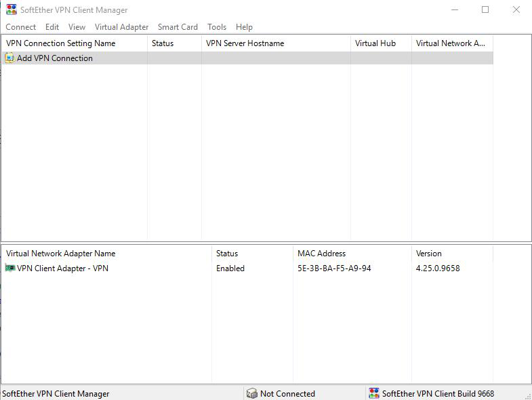Open the View menu
The width and height of the screenshot is (532, 400).
[x=77, y=27]
